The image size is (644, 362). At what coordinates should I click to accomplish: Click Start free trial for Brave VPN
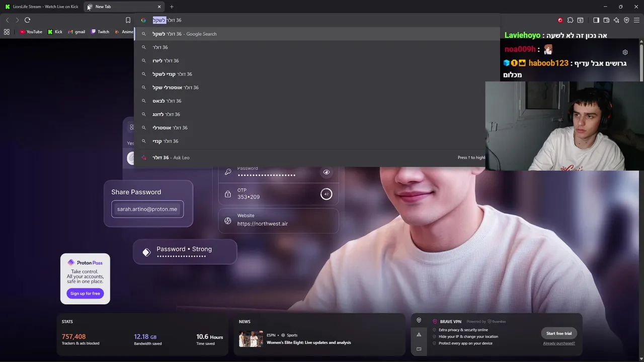click(559, 333)
